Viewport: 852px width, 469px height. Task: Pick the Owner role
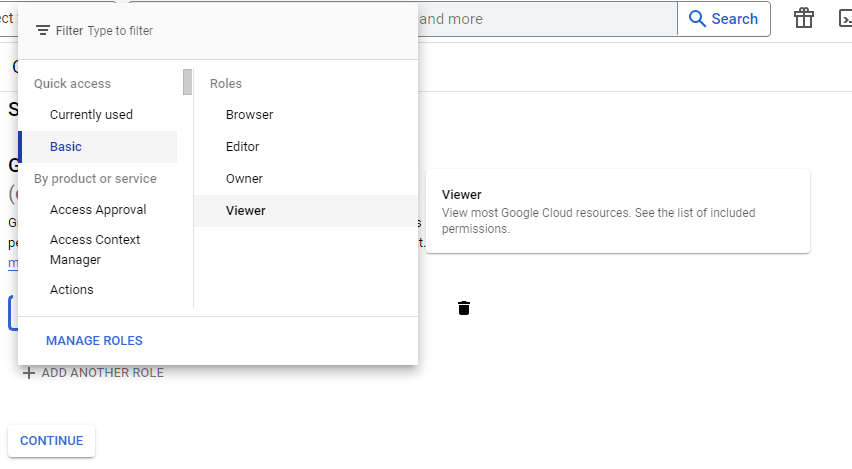(244, 179)
